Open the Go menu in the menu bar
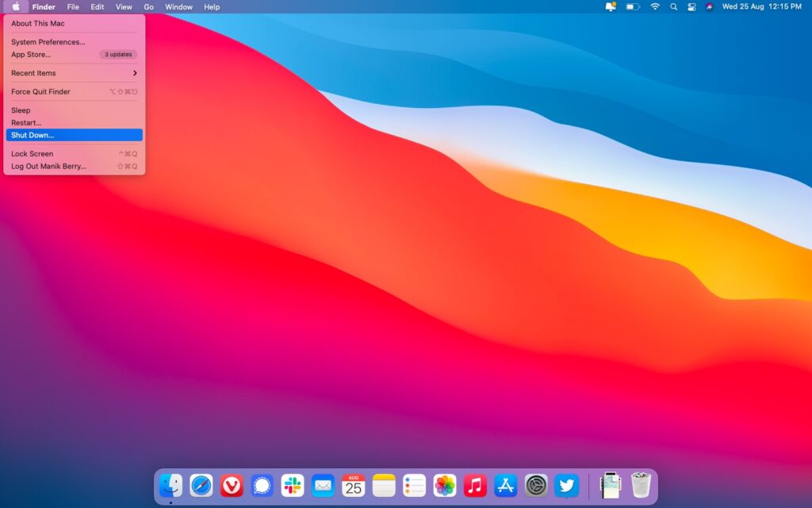 pyautogui.click(x=149, y=7)
